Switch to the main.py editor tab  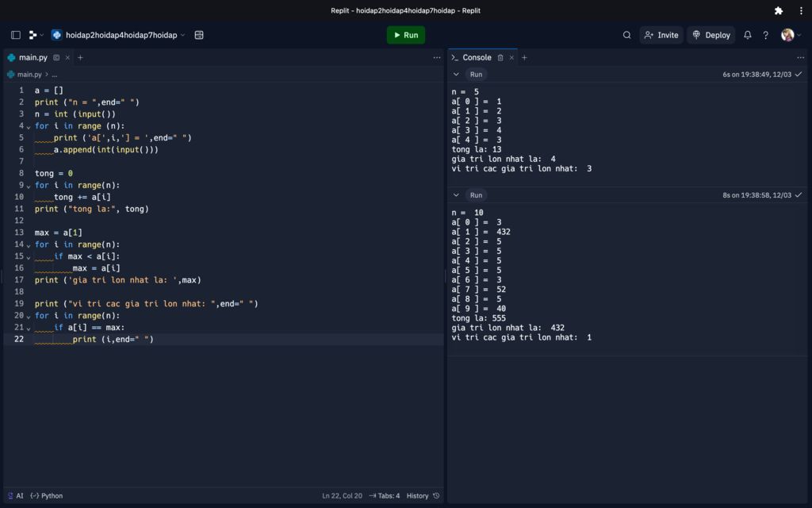point(33,57)
